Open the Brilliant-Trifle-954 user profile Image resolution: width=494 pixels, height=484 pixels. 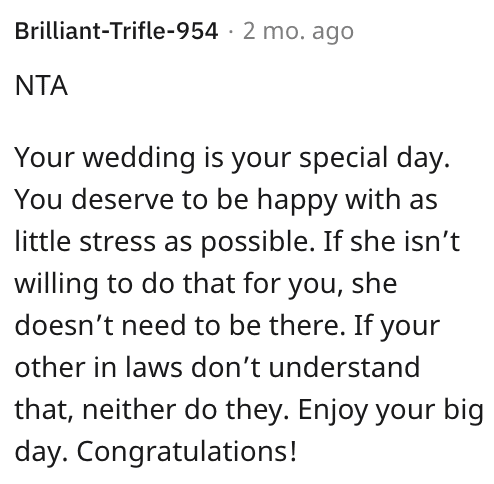[116, 31]
